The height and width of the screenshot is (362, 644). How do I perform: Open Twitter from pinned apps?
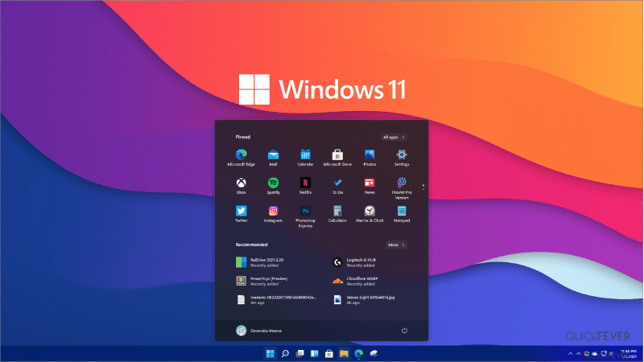click(x=241, y=214)
